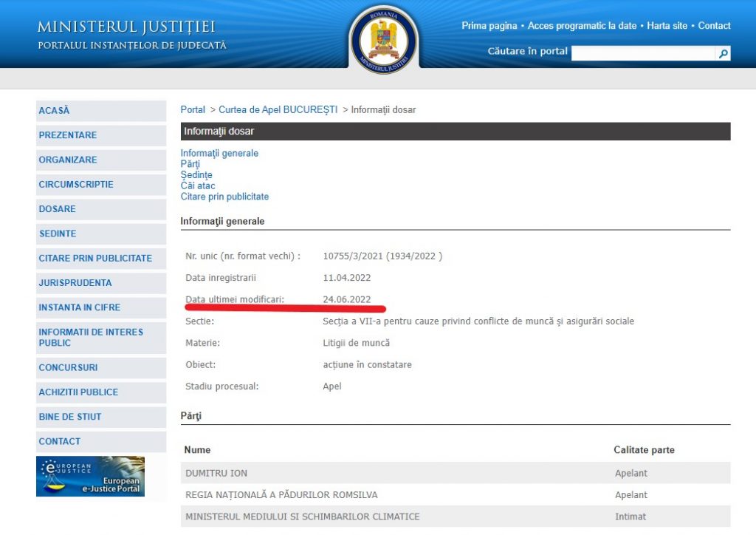The width and height of the screenshot is (756, 535).
Task: Open the SEDINTE sidebar section
Action: [58, 234]
